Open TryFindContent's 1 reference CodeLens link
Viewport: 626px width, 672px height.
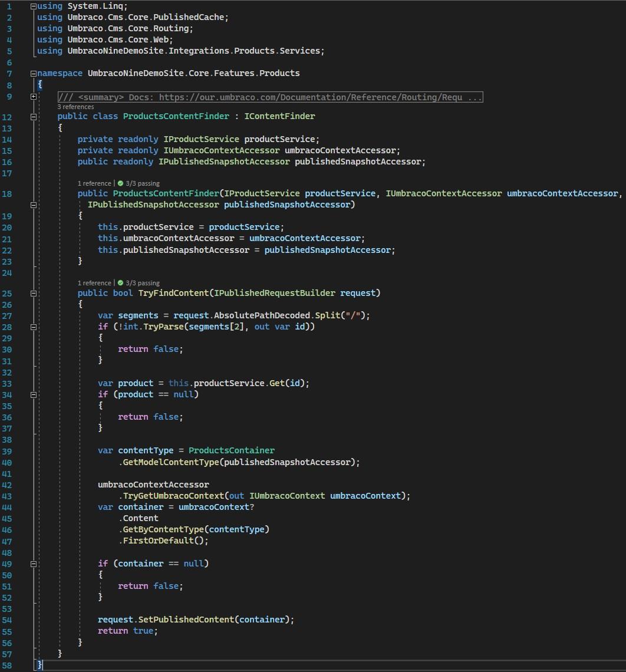[94, 284]
